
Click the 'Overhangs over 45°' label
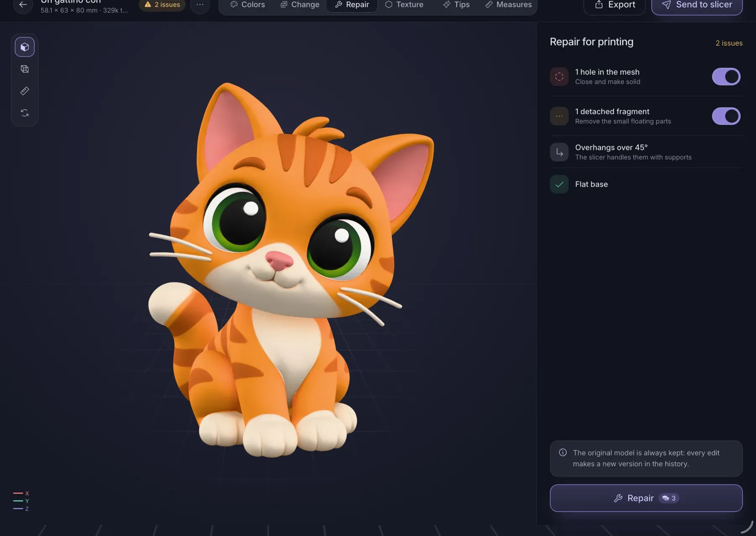tap(611, 147)
